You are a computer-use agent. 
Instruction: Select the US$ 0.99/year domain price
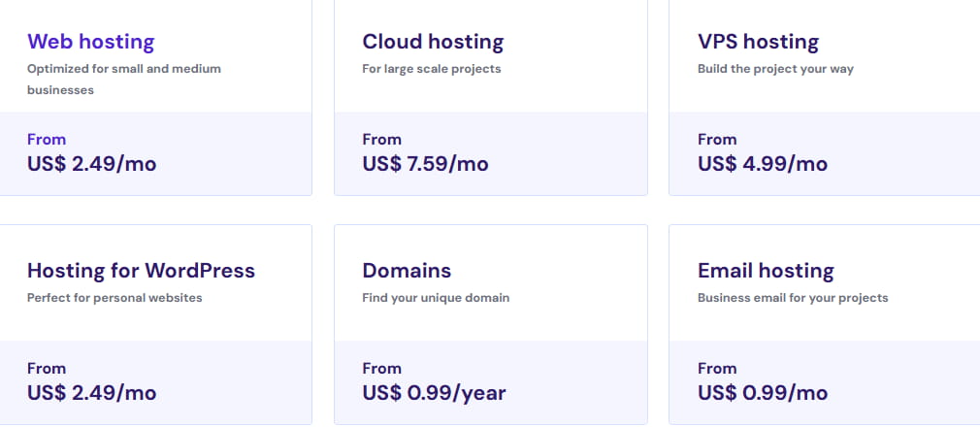pyautogui.click(x=434, y=393)
